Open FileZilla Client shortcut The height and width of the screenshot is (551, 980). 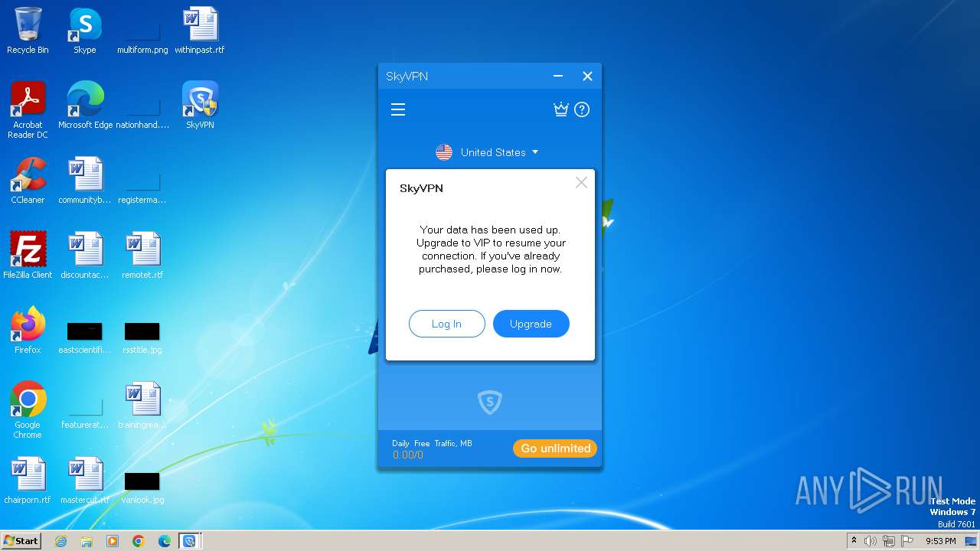pos(28,256)
